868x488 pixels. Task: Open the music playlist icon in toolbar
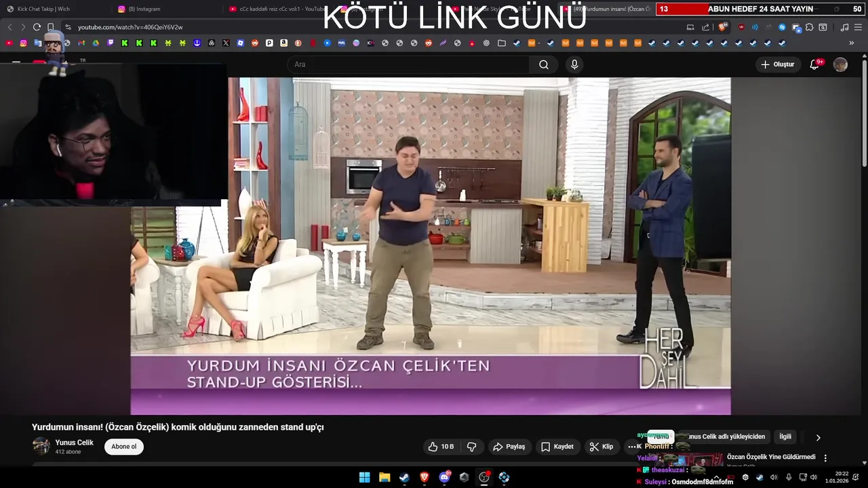click(x=844, y=27)
